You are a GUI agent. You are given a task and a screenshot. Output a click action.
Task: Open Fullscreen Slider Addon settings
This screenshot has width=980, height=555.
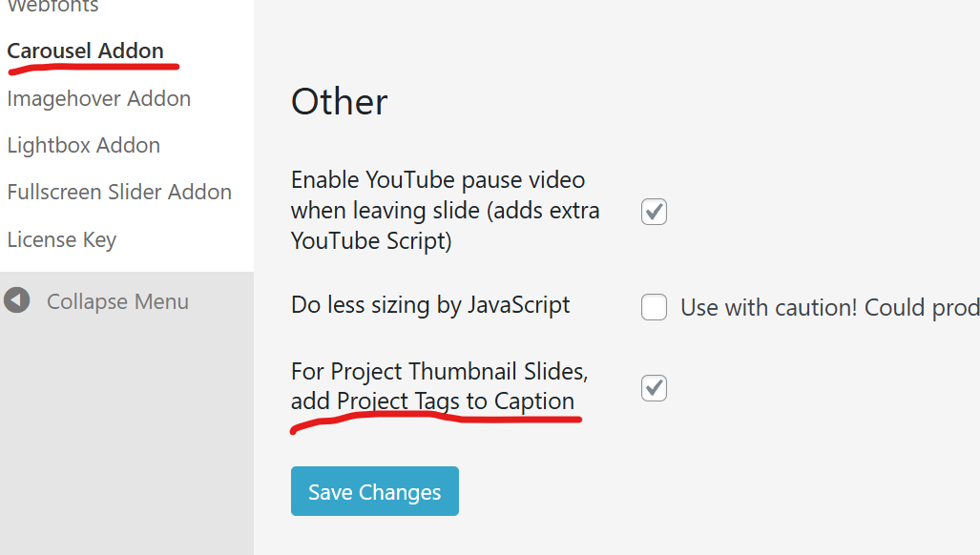(119, 192)
